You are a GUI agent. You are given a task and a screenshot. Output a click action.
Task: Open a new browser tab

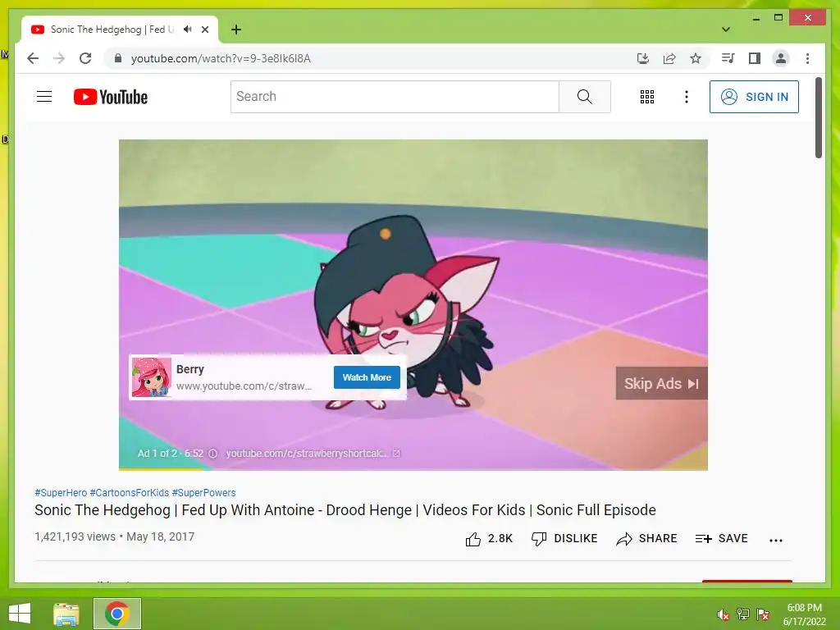236,30
